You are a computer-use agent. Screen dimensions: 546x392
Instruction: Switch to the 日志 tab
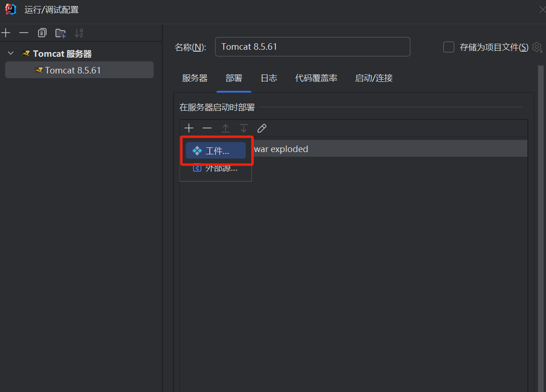point(269,78)
